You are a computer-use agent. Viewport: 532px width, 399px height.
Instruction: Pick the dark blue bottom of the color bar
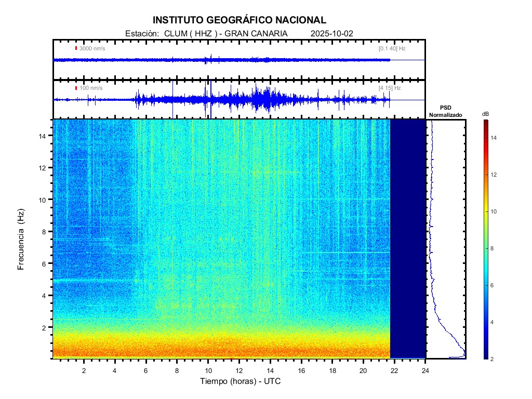pyautogui.click(x=485, y=356)
